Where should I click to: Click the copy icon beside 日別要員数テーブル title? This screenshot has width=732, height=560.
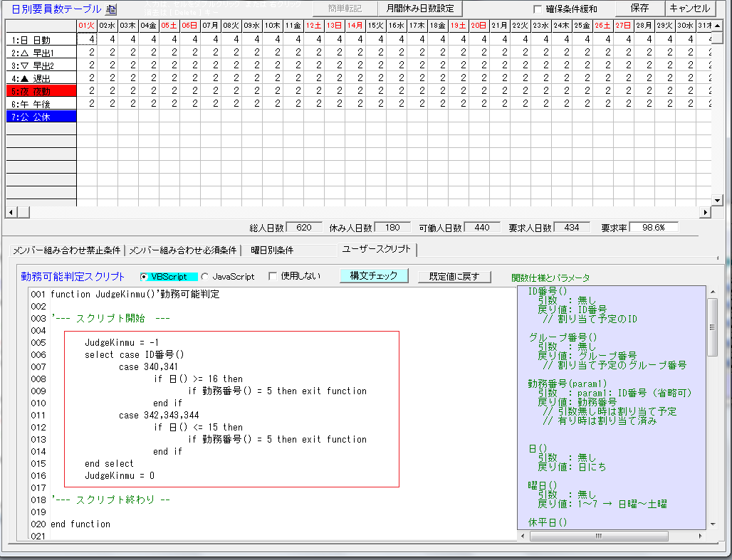click(111, 9)
